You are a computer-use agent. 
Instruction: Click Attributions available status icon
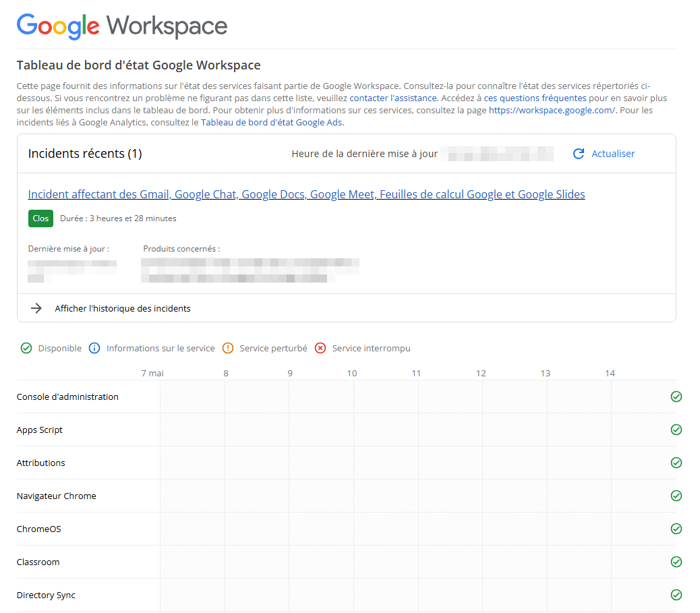676,463
